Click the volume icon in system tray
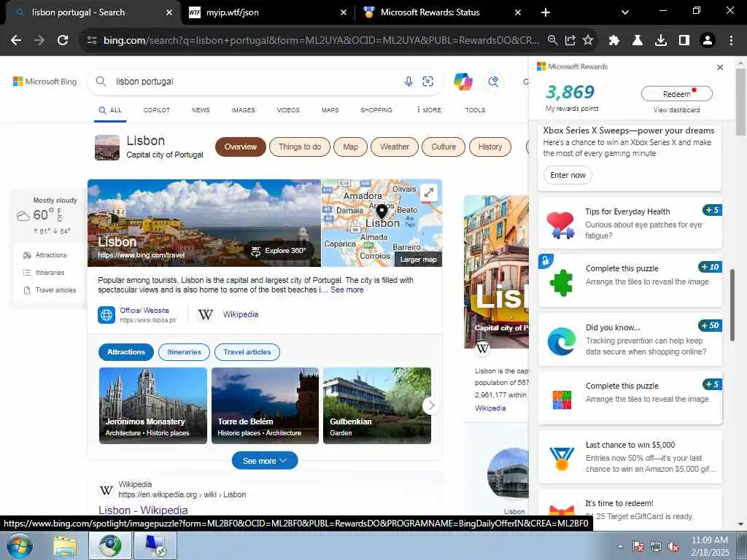The width and height of the screenshot is (747, 560). click(x=673, y=547)
